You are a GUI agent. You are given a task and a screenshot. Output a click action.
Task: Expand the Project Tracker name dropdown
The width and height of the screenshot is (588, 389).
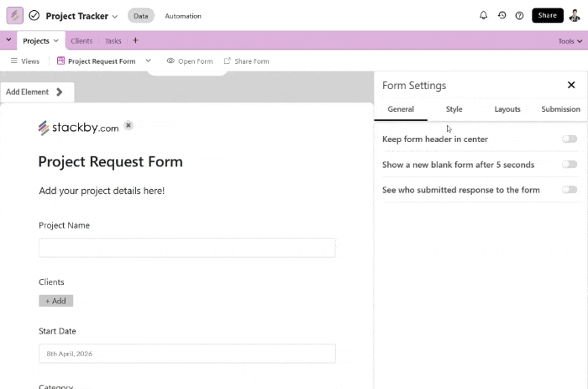click(x=115, y=16)
